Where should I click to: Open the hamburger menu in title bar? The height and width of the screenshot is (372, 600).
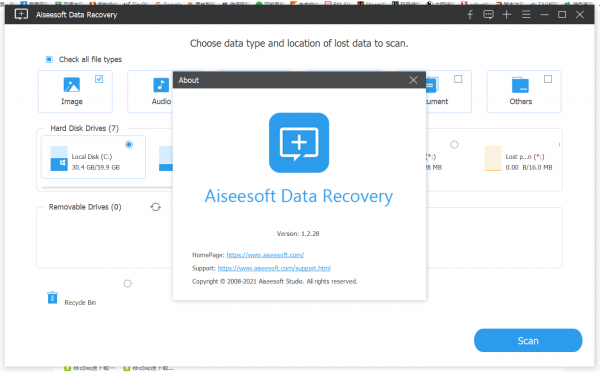click(x=526, y=15)
